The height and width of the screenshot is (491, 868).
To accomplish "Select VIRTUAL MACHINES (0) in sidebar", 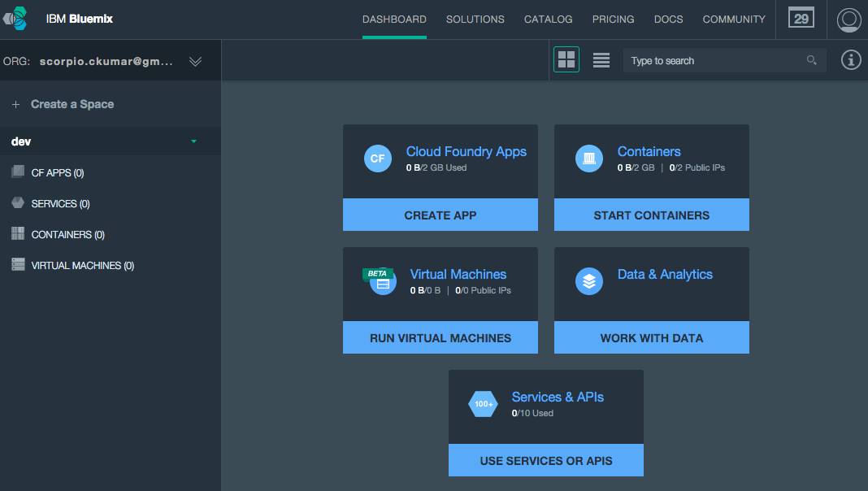I will pos(82,266).
